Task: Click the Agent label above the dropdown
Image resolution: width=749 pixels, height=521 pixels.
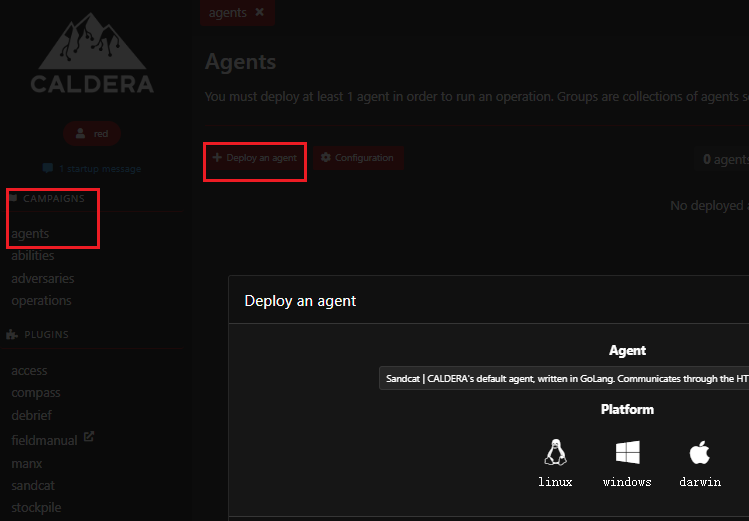Action: tap(627, 351)
